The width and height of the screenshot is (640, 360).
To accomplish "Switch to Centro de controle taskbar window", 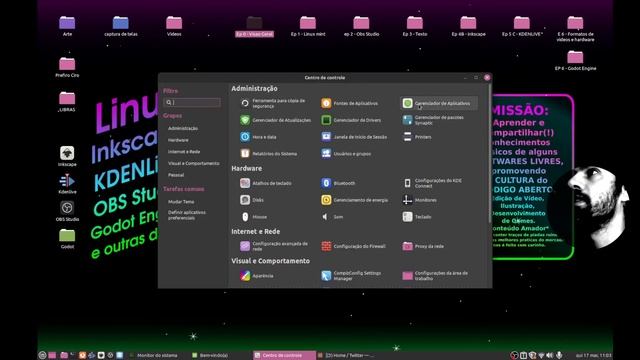I will click(284, 356).
